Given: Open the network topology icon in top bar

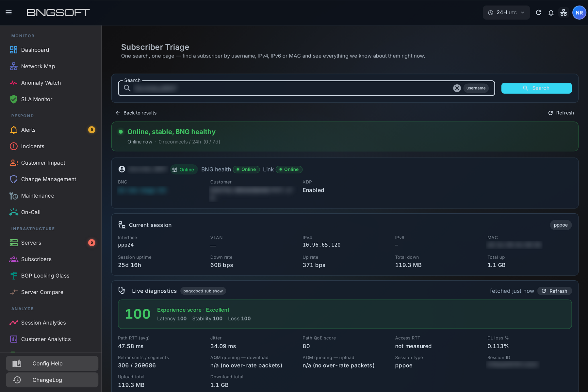Looking at the screenshot, I should [x=563, y=12].
